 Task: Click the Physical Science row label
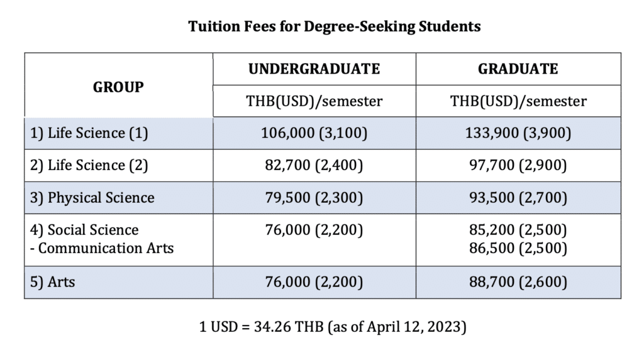(92, 198)
